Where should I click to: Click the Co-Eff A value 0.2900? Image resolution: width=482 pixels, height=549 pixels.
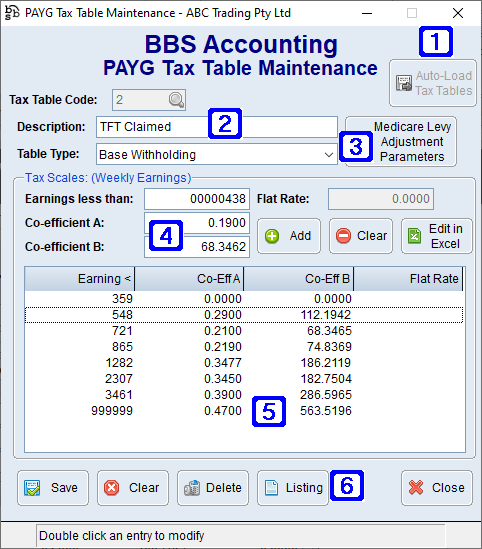[223, 315]
